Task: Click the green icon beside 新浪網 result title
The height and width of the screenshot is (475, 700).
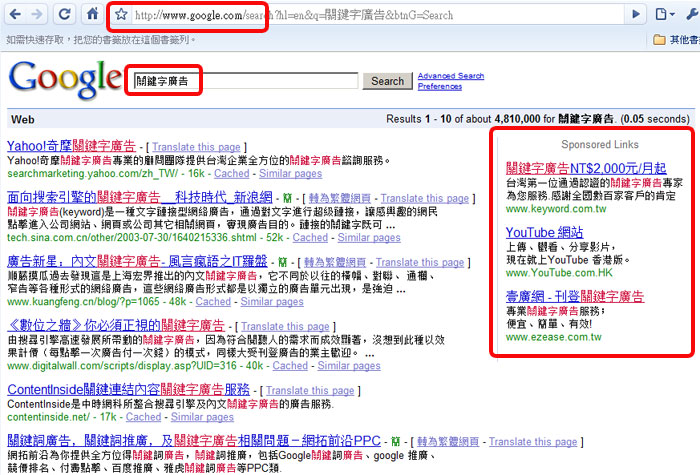Action: 287,198
